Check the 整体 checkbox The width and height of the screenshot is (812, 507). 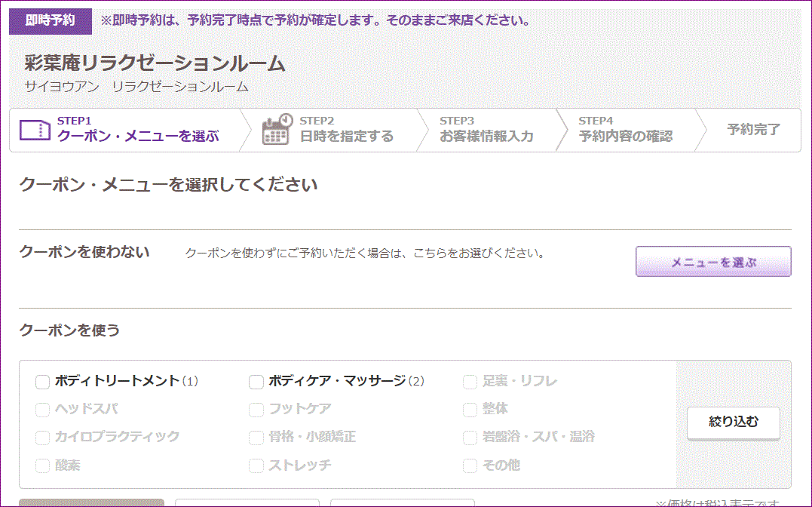pyautogui.click(x=470, y=410)
